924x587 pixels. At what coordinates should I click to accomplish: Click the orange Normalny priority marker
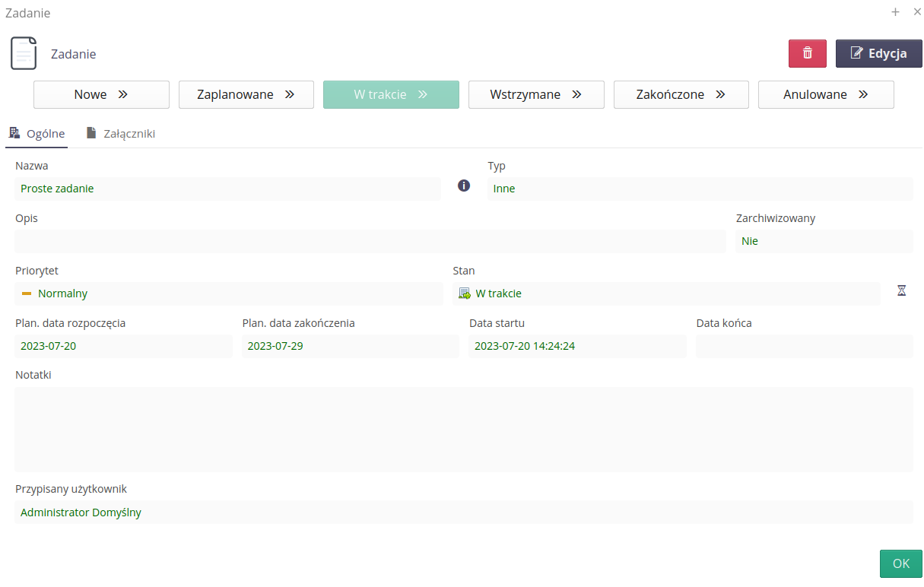coord(27,293)
